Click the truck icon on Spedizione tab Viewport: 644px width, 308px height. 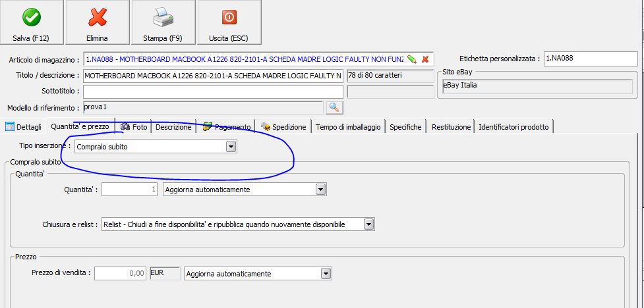pyautogui.click(x=266, y=127)
